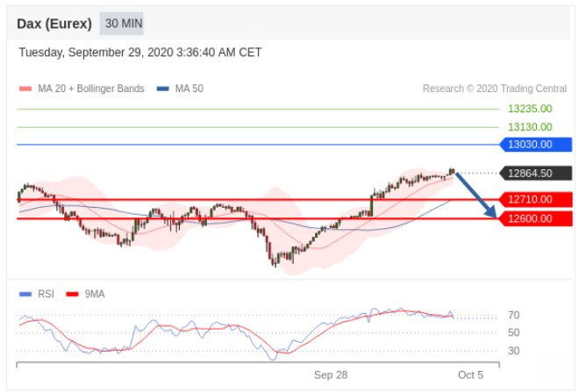Click the red 12710.00 support price tag
579x392 pixels.
click(x=536, y=200)
